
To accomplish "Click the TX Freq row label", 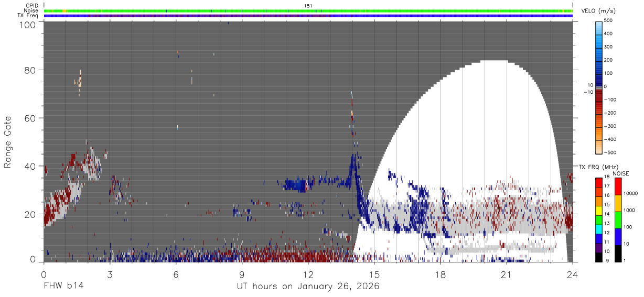I will coord(27,16).
